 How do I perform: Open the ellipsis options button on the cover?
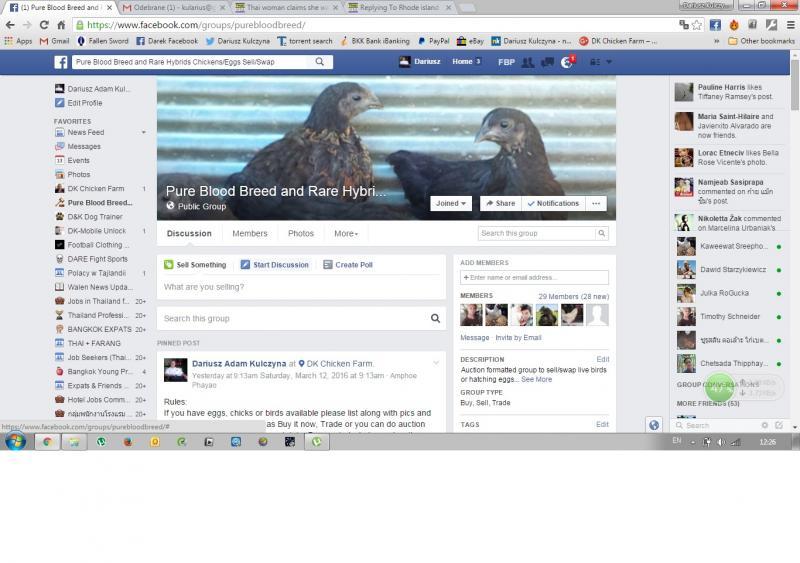[596, 203]
